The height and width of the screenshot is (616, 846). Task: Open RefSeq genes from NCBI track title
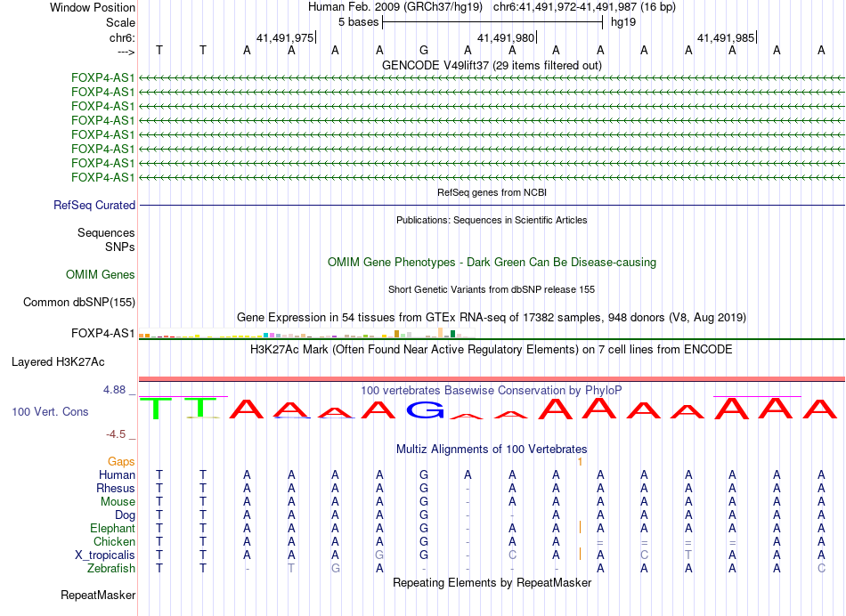(x=492, y=192)
